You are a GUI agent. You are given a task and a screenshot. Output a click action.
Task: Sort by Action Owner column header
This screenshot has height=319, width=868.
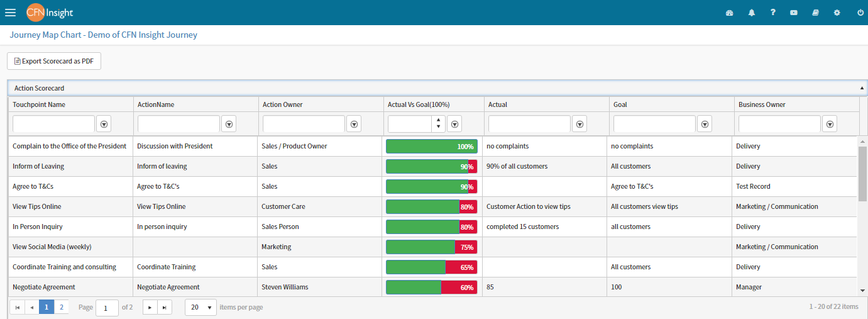[x=283, y=104]
